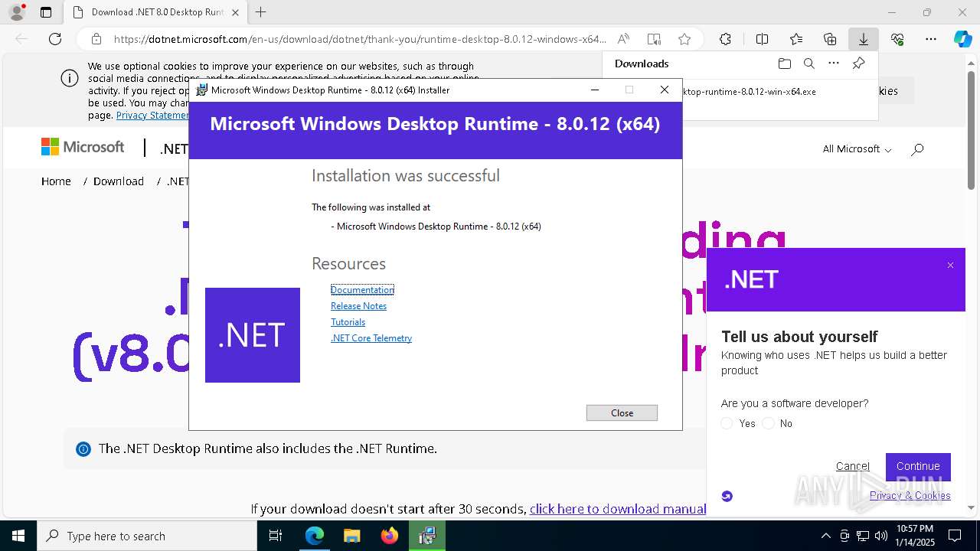Open a new browser tab
The image size is (980, 551).
[261, 12]
